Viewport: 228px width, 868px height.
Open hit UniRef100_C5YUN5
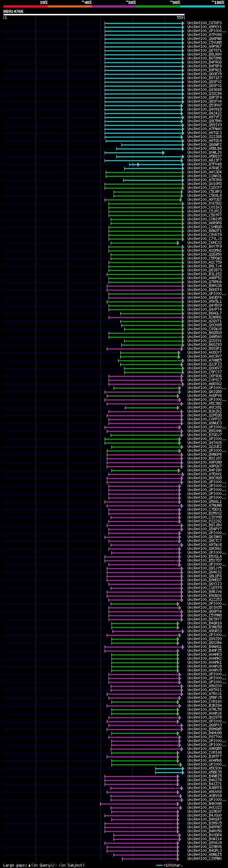click(204, 43)
